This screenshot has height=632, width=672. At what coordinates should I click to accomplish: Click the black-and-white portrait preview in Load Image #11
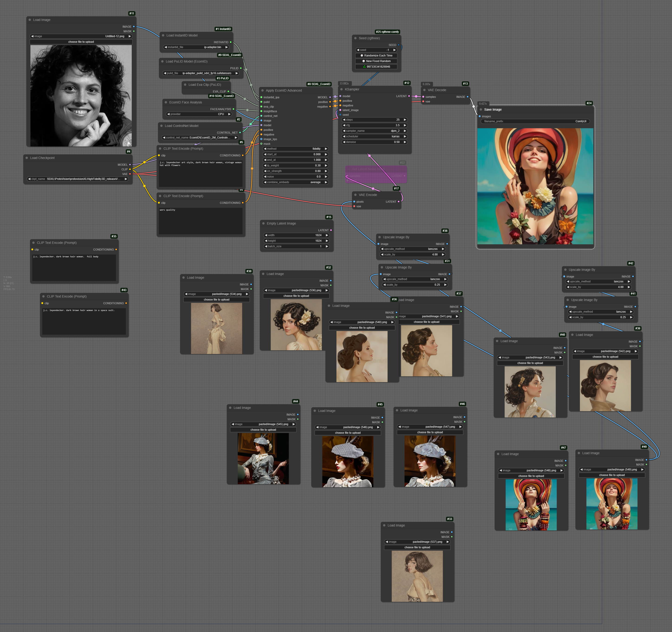coord(81,96)
